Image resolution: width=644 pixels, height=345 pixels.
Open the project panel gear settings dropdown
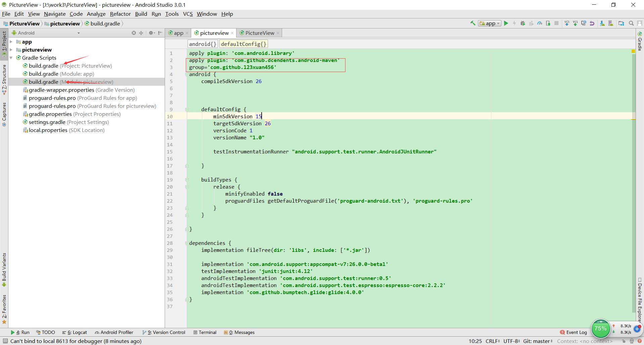152,33
